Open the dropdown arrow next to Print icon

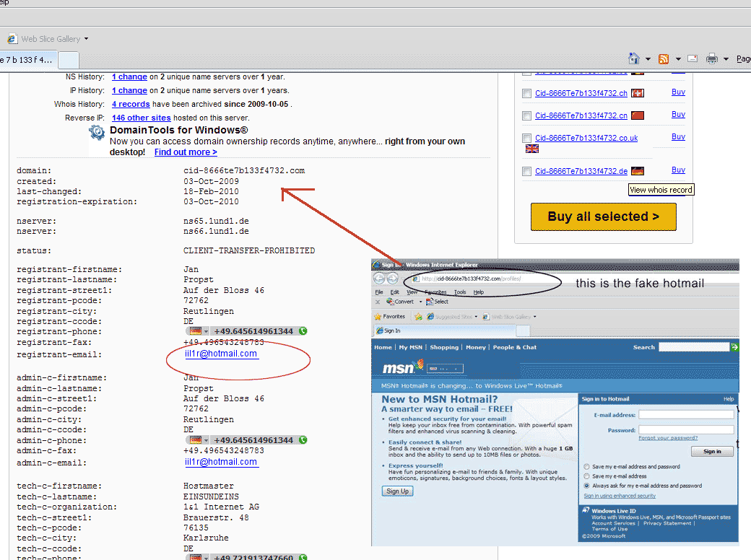[726, 59]
